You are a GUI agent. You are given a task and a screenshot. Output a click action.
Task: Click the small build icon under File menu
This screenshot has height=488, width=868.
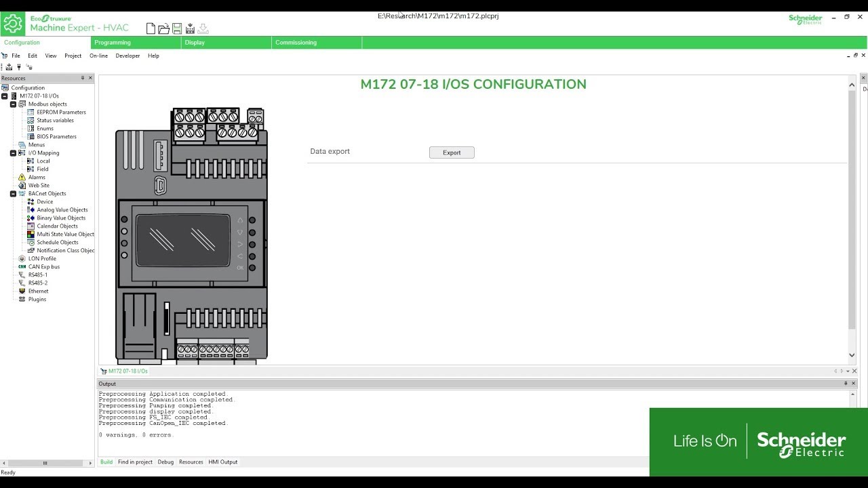(9, 67)
